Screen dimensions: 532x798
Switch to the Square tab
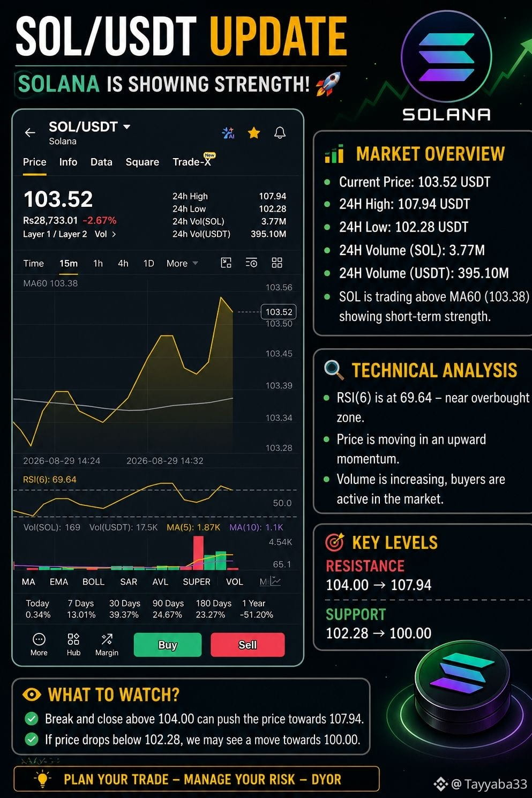pyautogui.click(x=142, y=162)
